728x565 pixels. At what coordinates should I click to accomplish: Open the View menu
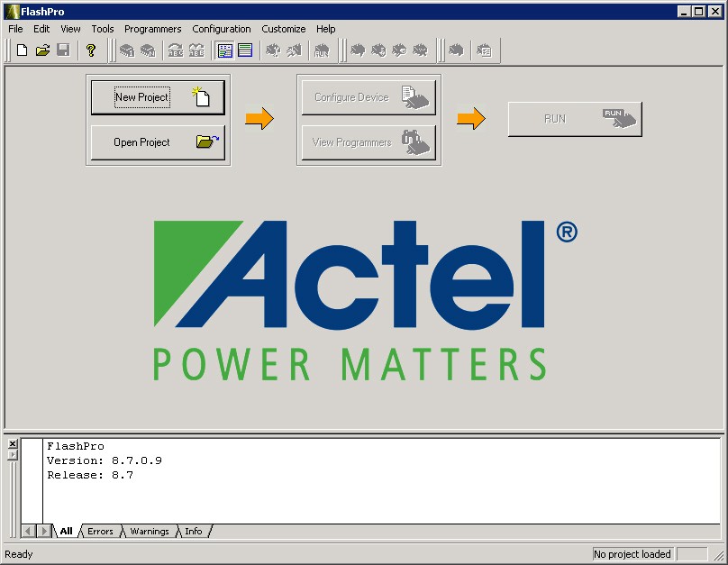click(x=70, y=29)
